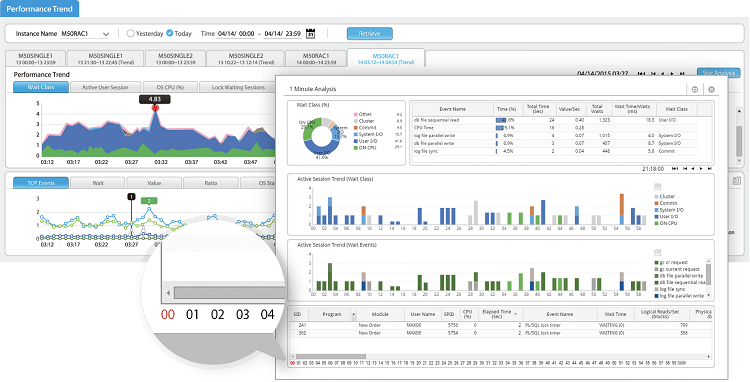Viewport: 750px width, 382px height.
Task: Click the start time input field
Action: coord(236,33)
